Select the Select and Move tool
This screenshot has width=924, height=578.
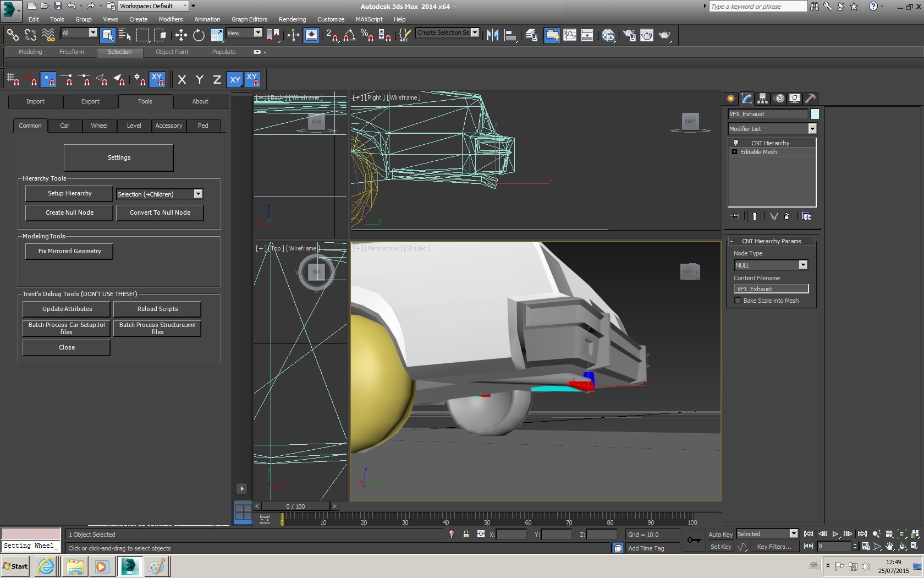pos(181,35)
